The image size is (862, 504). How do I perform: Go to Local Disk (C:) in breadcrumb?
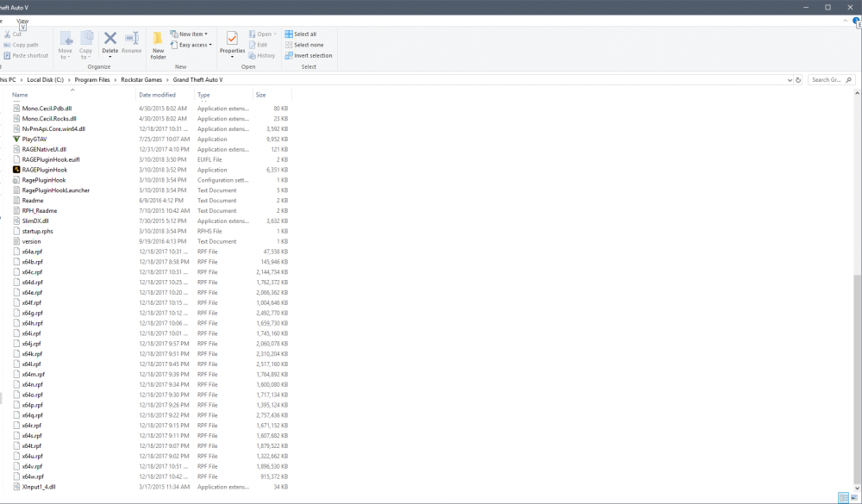pos(45,80)
